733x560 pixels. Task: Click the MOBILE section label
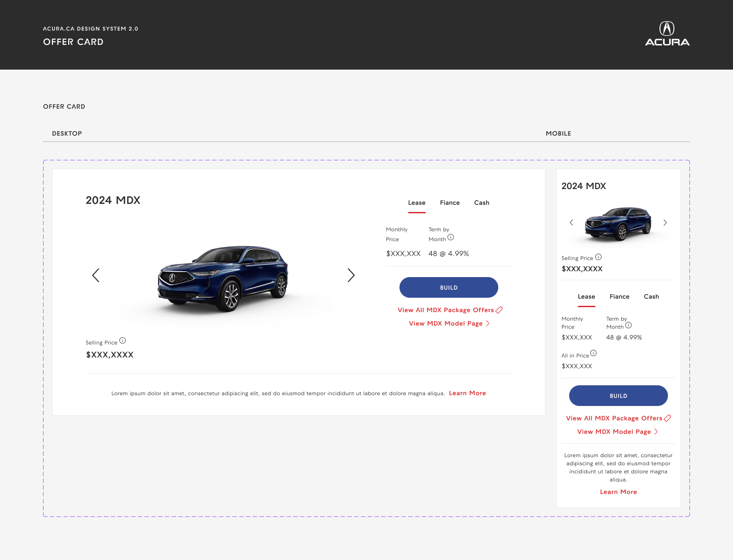click(558, 134)
